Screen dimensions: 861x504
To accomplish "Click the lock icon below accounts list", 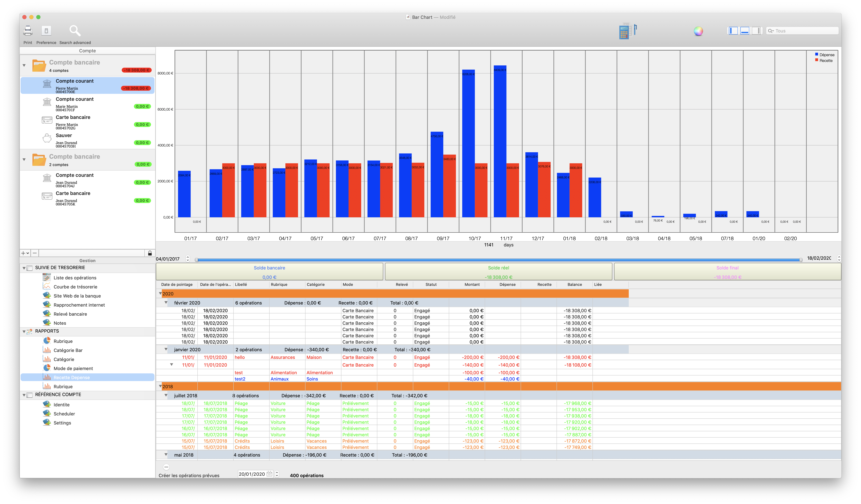I will pyautogui.click(x=150, y=253).
